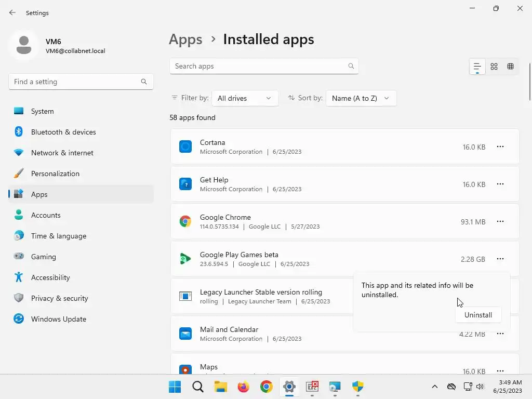The width and height of the screenshot is (532, 399).
Task: Click the Apps breadcrumb link
Action: pyautogui.click(x=185, y=39)
